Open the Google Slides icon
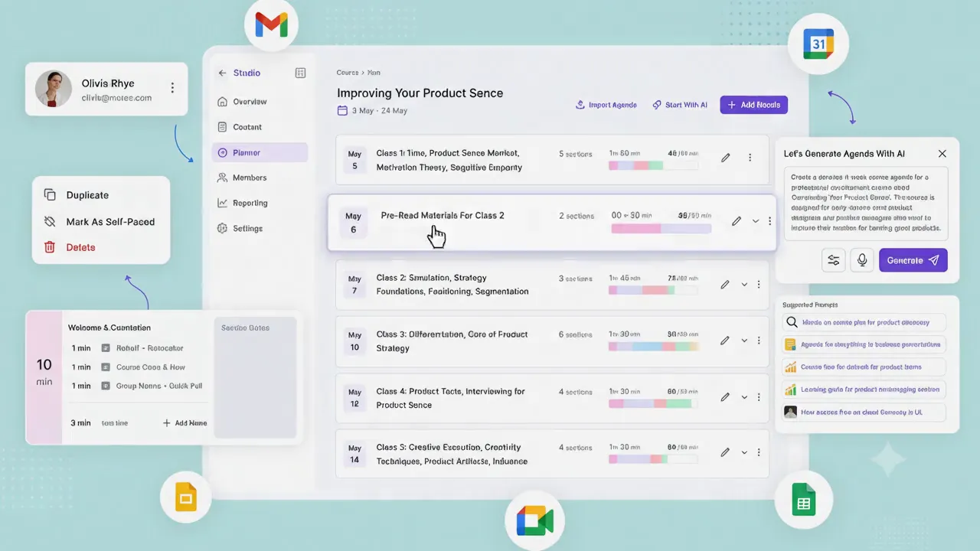 pyautogui.click(x=186, y=497)
